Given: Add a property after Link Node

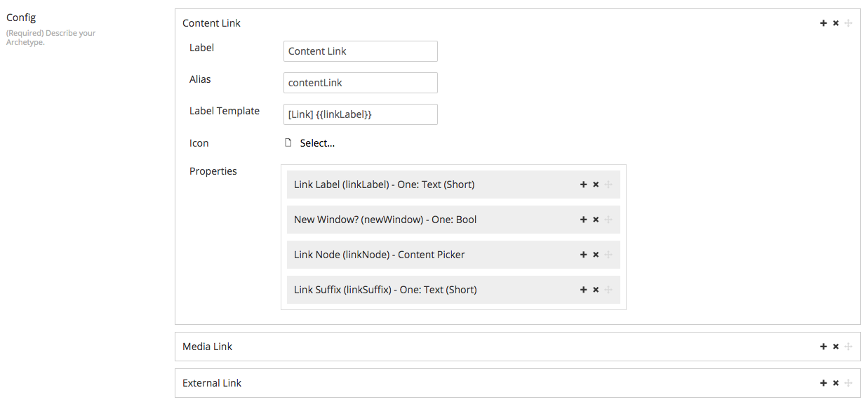Looking at the screenshot, I should pos(583,255).
